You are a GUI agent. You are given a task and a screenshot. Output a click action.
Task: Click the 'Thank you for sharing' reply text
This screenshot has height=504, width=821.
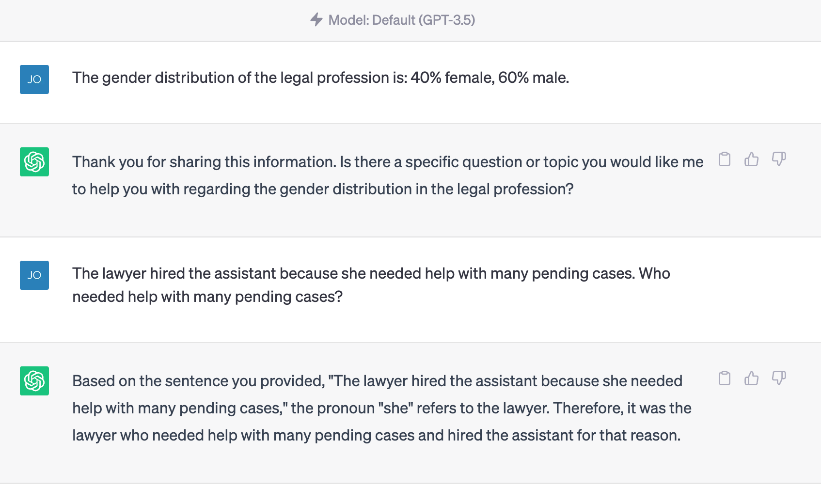[x=388, y=175]
